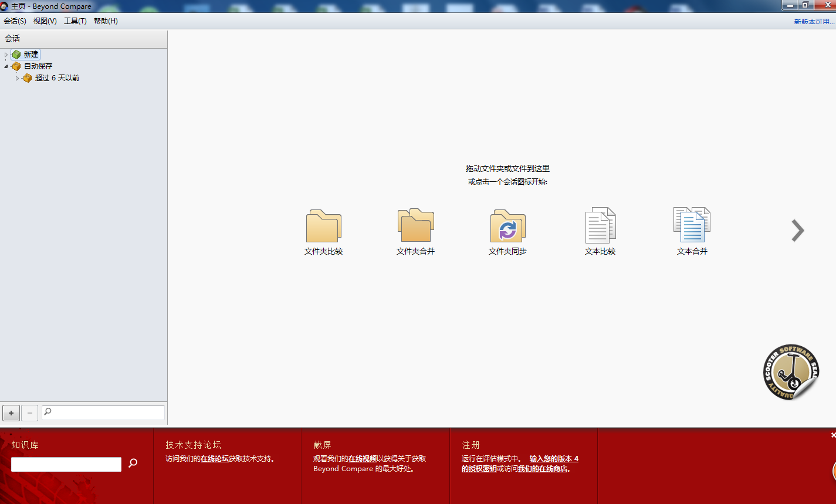Click the 会话 panel header

84,38
